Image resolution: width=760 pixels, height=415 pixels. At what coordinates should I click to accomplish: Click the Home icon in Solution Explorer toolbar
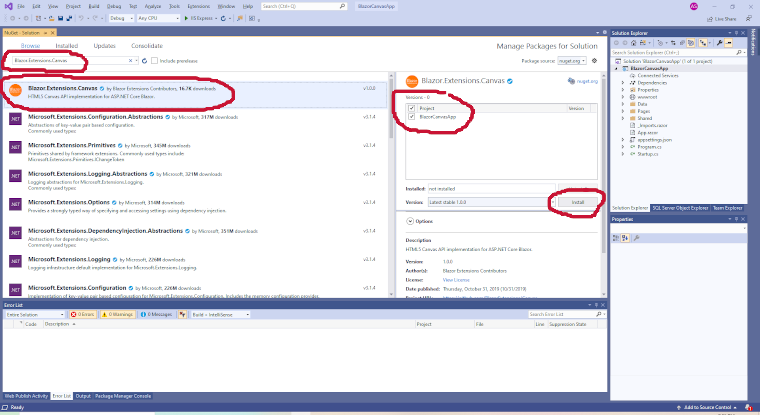tap(633, 43)
